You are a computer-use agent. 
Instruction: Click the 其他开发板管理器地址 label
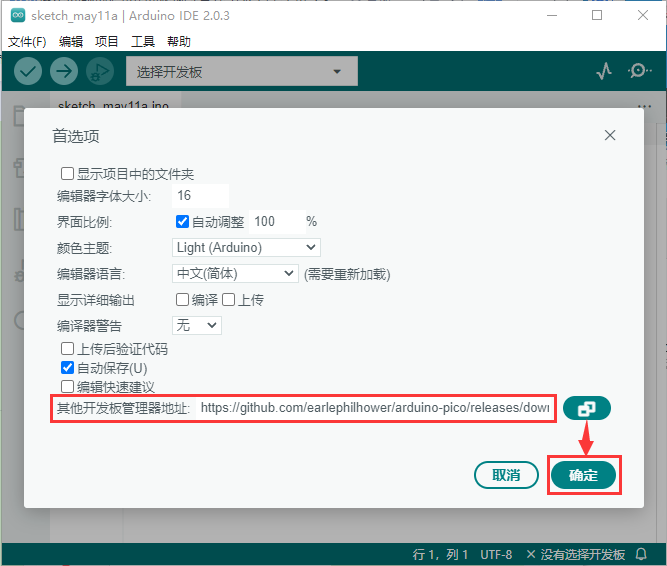123,408
